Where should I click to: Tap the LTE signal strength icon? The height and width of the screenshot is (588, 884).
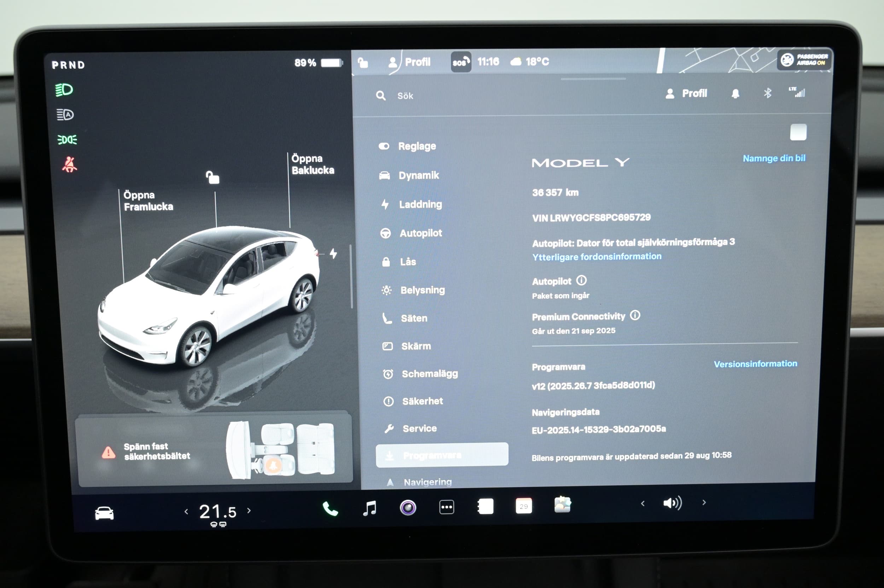click(x=797, y=92)
